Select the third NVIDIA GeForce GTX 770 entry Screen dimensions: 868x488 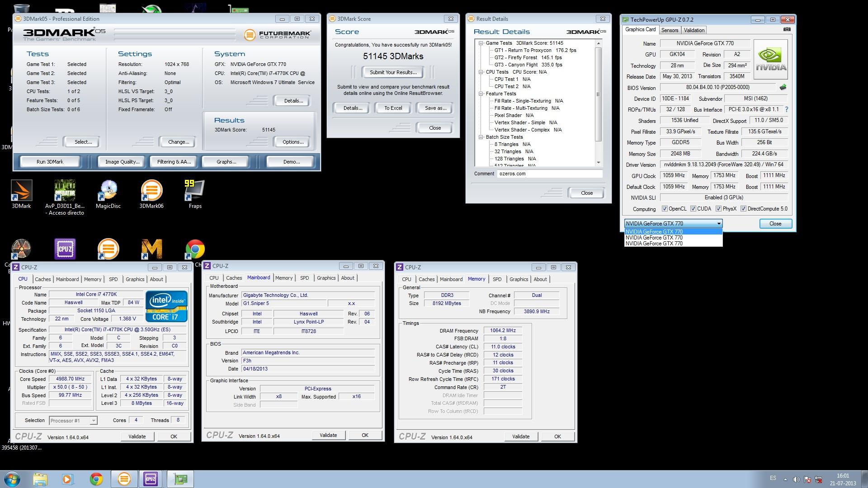click(673, 244)
